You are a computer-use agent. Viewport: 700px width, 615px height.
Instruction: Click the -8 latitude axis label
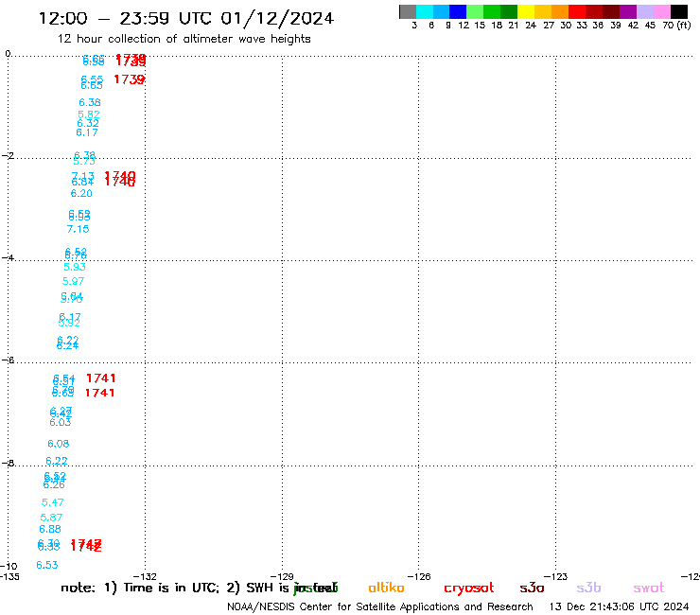[8, 463]
